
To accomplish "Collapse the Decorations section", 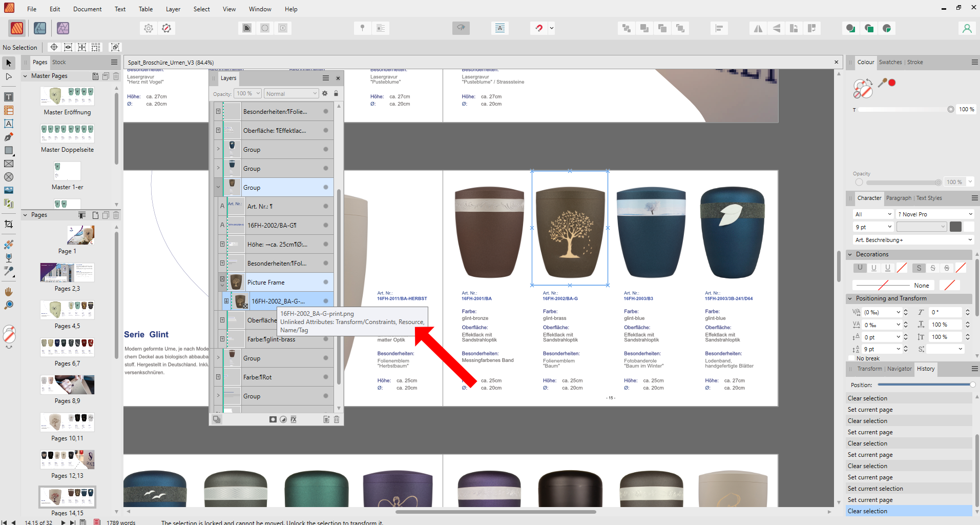I will point(850,254).
